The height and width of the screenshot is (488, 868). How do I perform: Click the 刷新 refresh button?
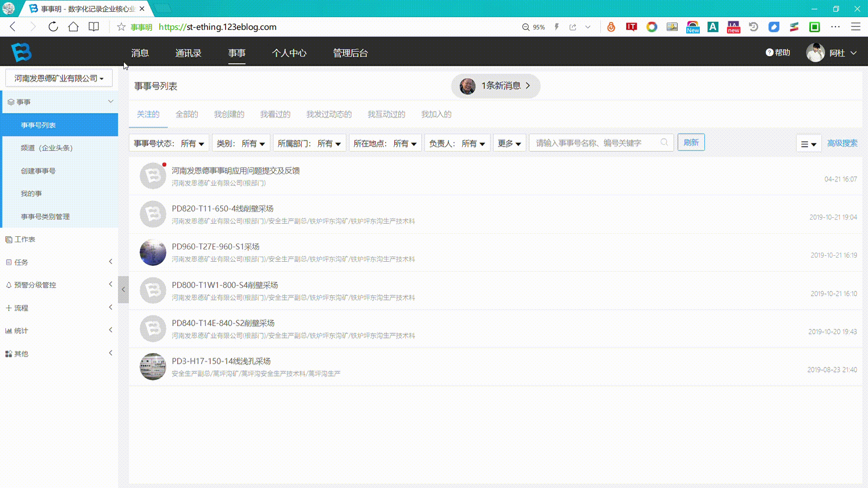coord(691,142)
